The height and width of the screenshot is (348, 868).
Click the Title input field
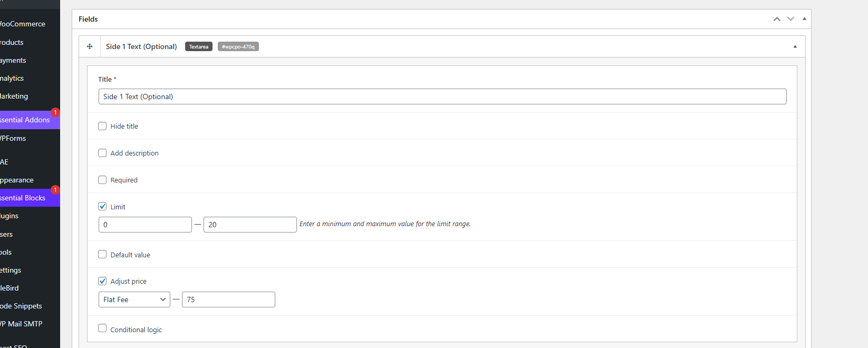tap(442, 96)
